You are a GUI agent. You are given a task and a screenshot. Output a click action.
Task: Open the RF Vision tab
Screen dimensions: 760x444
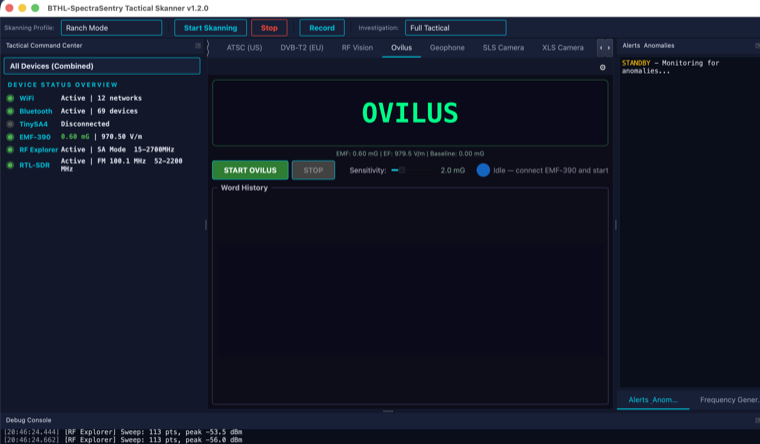(357, 48)
